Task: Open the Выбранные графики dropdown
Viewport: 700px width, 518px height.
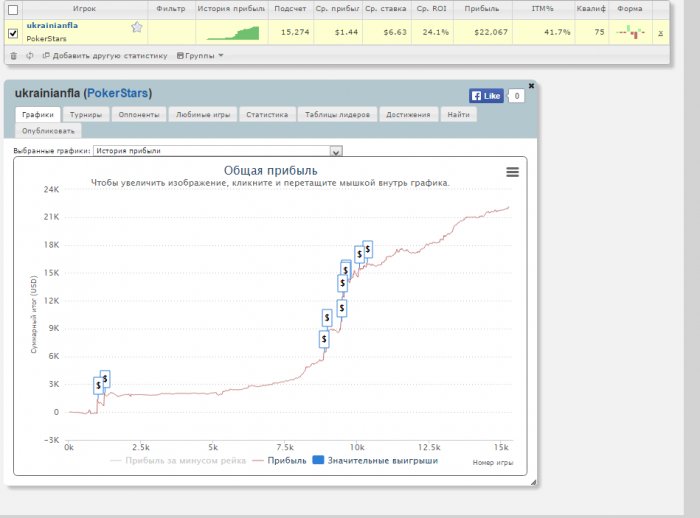Action: [x=336, y=151]
